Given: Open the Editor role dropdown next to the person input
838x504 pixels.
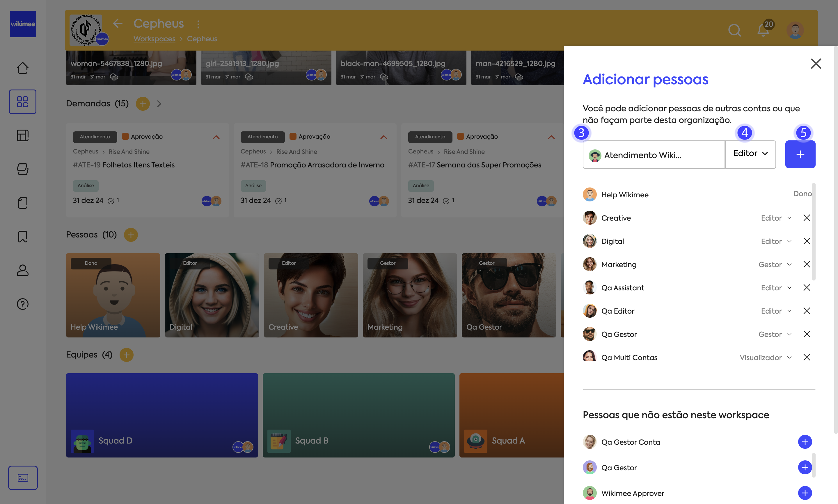Looking at the screenshot, I should click(750, 153).
